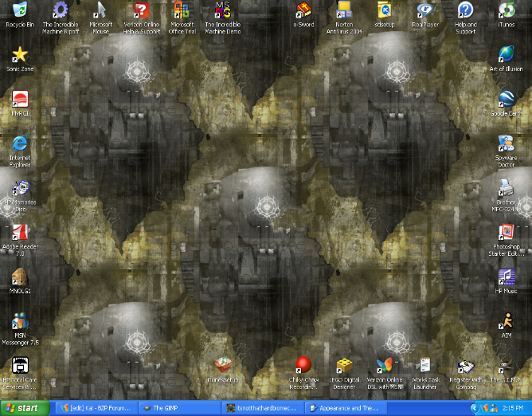Select Photoshop Starter Edition shortcut
The width and height of the screenshot is (532, 416).
pos(507,232)
